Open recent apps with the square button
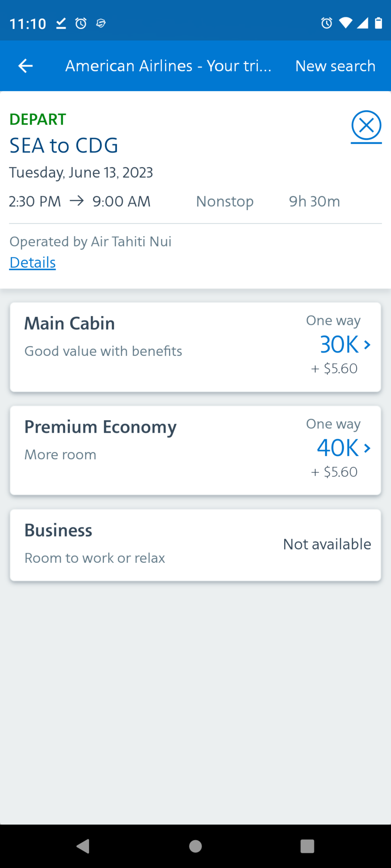The width and height of the screenshot is (391, 868). click(307, 846)
